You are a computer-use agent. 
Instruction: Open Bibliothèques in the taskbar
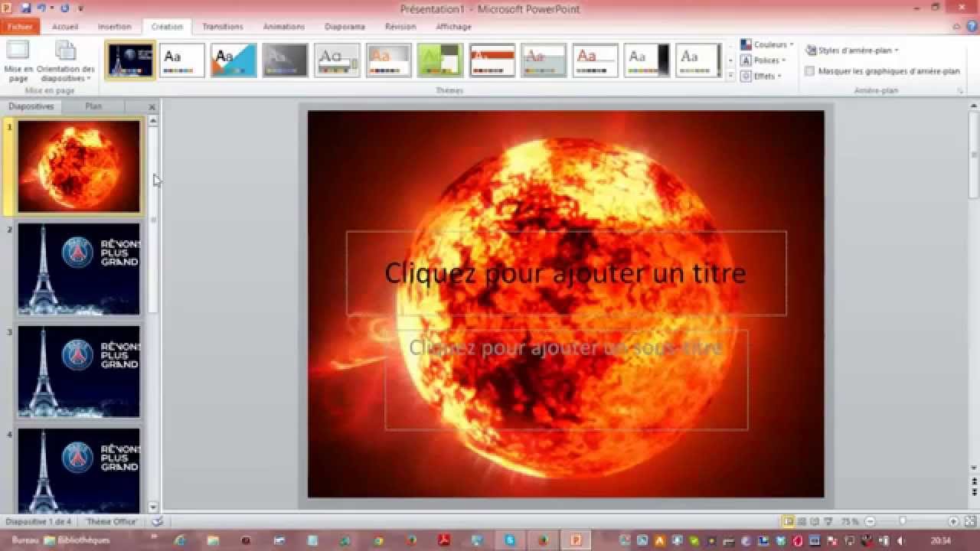(77, 540)
